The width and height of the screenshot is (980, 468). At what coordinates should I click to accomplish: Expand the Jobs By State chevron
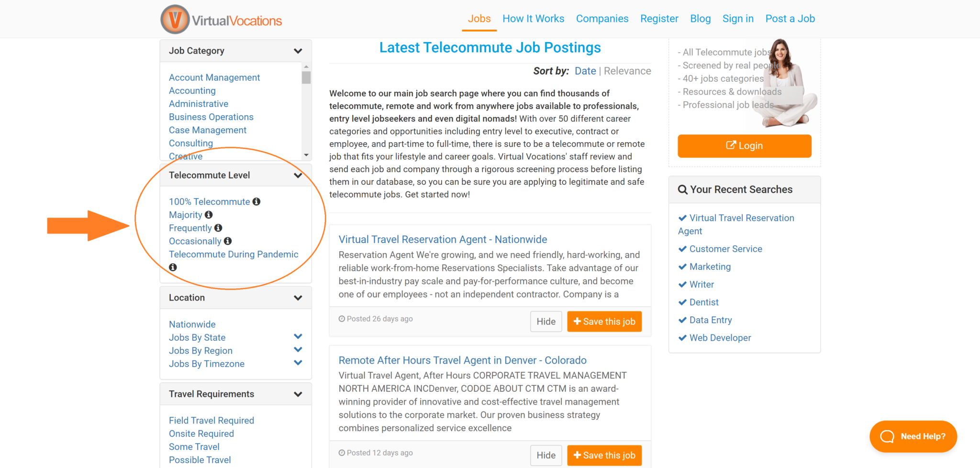pos(298,336)
